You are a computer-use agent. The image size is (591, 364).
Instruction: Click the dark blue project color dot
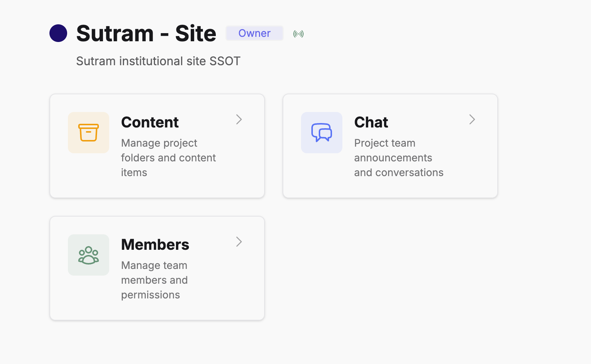click(58, 33)
